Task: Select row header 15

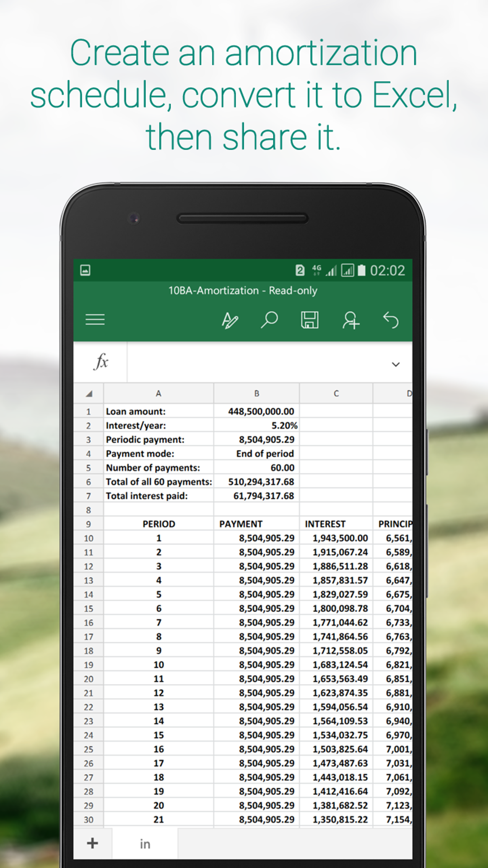Action: [x=89, y=609]
